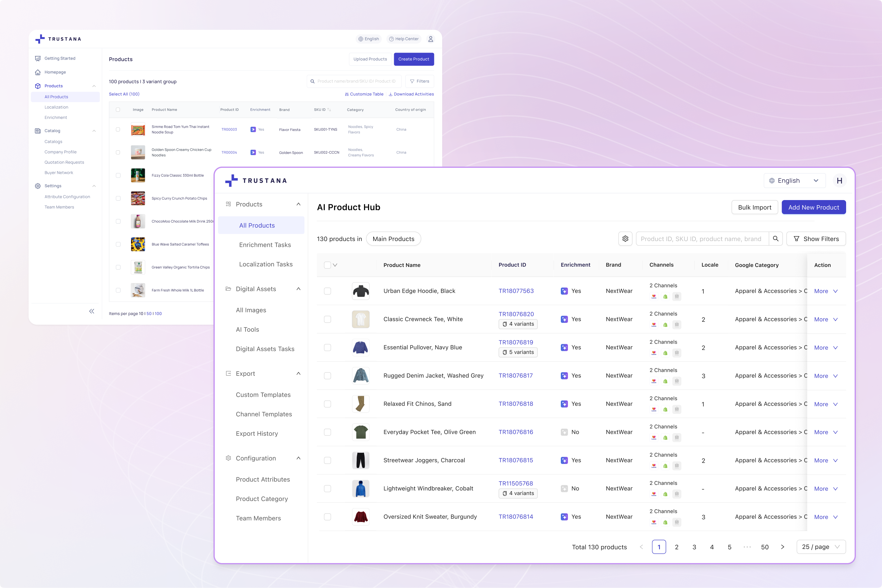
Task: Click the Show Filters button
Action: tap(816, 239)
